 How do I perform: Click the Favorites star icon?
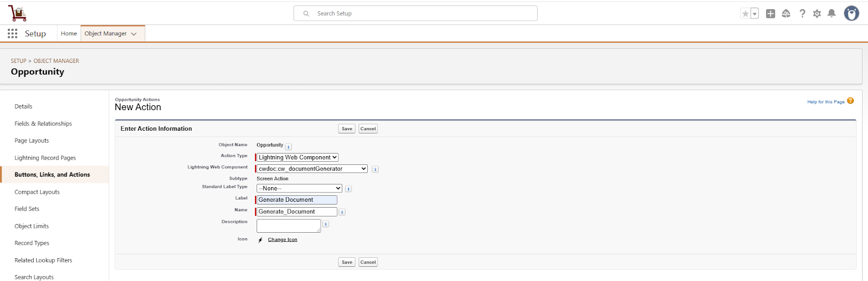745,14
